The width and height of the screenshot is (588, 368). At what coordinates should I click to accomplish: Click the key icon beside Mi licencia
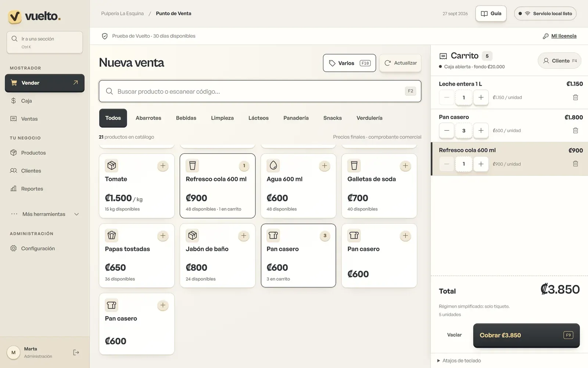[x=546, y=36]
